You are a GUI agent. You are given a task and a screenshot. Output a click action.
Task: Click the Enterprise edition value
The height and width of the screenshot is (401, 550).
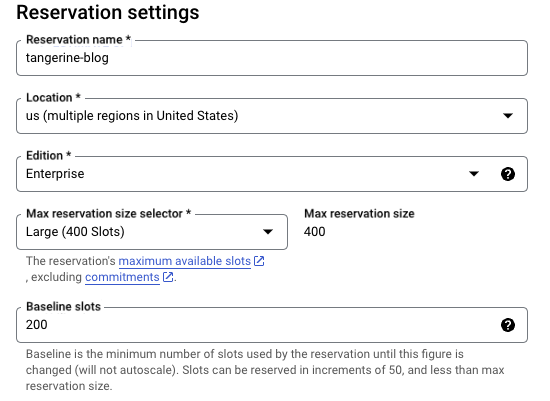tap(55, 174)
